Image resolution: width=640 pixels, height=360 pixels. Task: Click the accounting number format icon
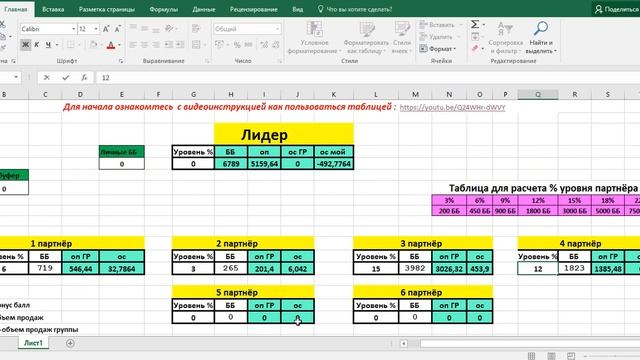click(219, 45)
